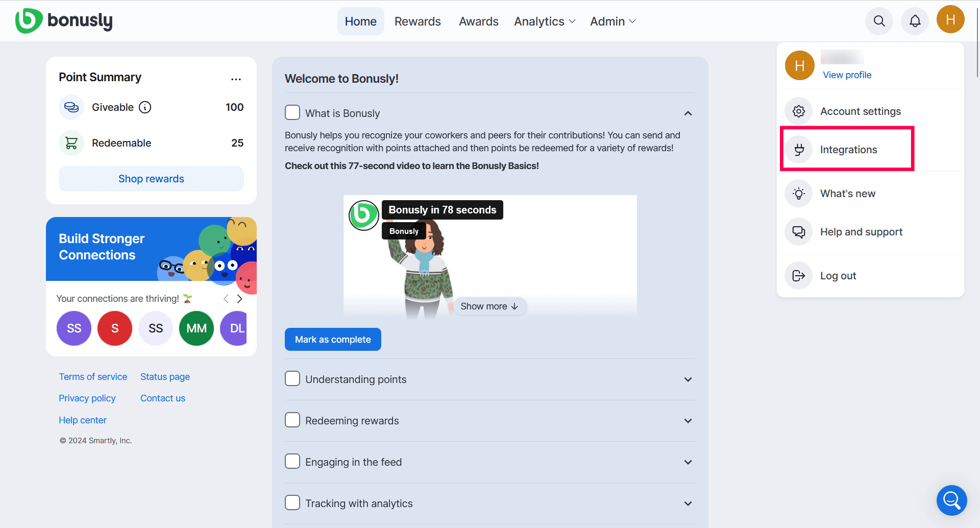
Task: Click the Giveable coins icon
Action: point(71,107)
